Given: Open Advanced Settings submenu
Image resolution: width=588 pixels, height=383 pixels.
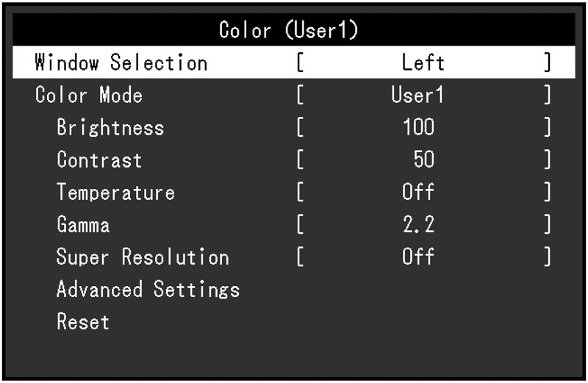Looking at the screenshot, I should point(148,289).
